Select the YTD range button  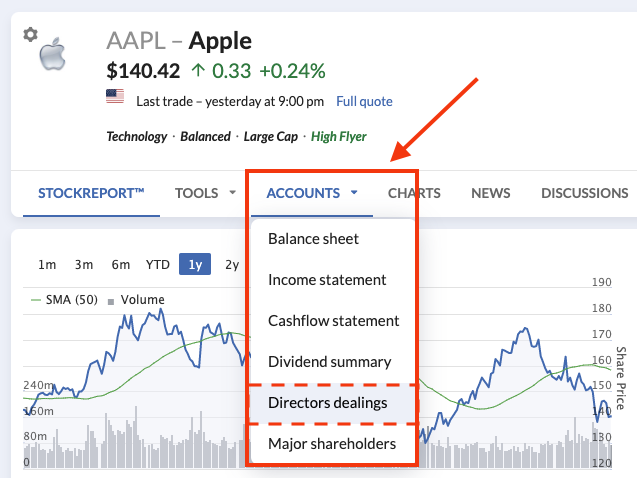pyautogui.click(x=157, y=264)
